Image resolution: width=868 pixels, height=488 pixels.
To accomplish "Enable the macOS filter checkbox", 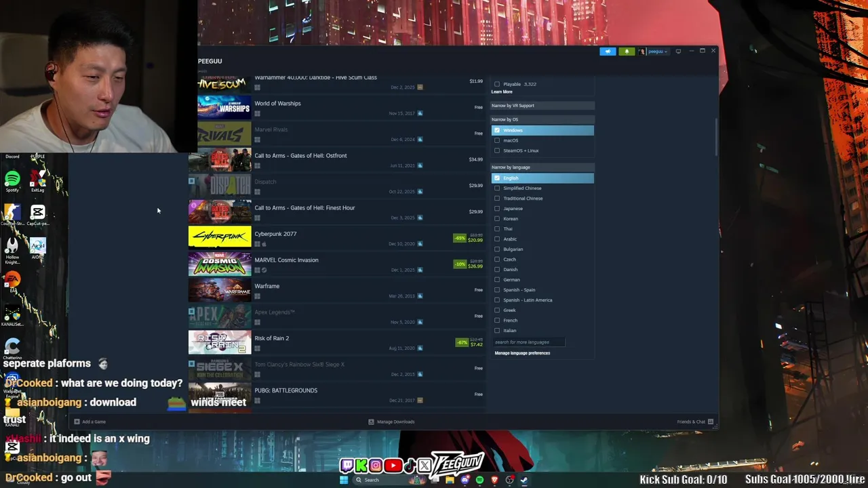I will click(x=497, y=140).
